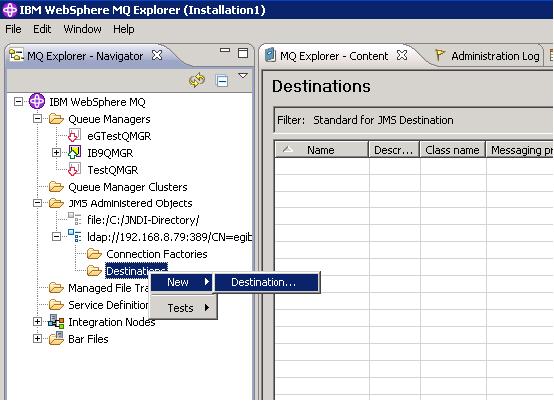554x401 pixels.
Task: Minimize the Navigator panel
Action: click(x=225, y=51)
